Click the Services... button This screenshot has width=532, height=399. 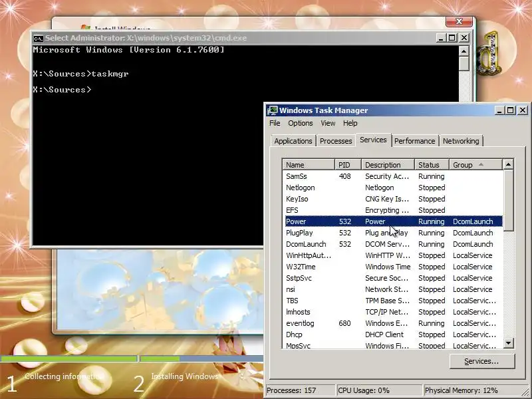(481, 361)
